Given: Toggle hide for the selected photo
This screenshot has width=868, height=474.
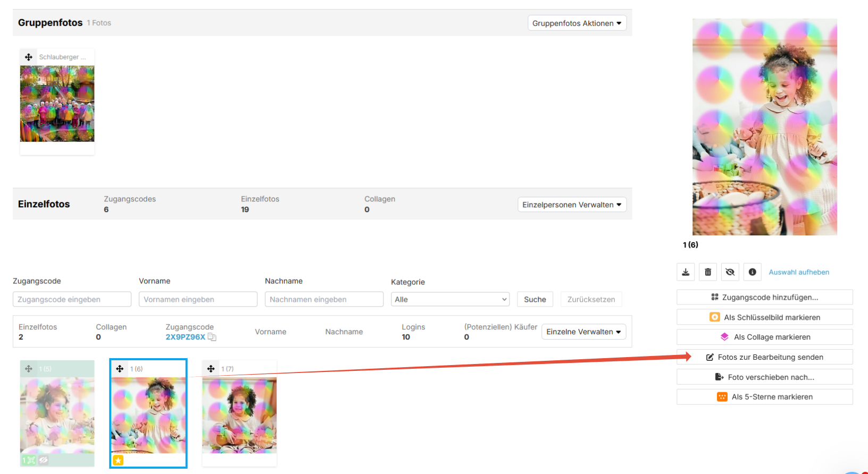Looking at the screenshot, I should click(x=730, y=272).
